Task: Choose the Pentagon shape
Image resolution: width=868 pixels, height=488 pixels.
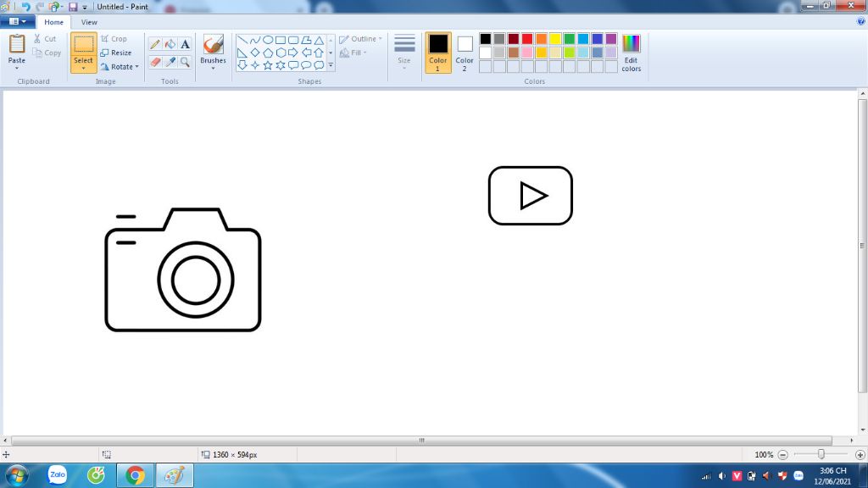Action: [x=268, y=53]
